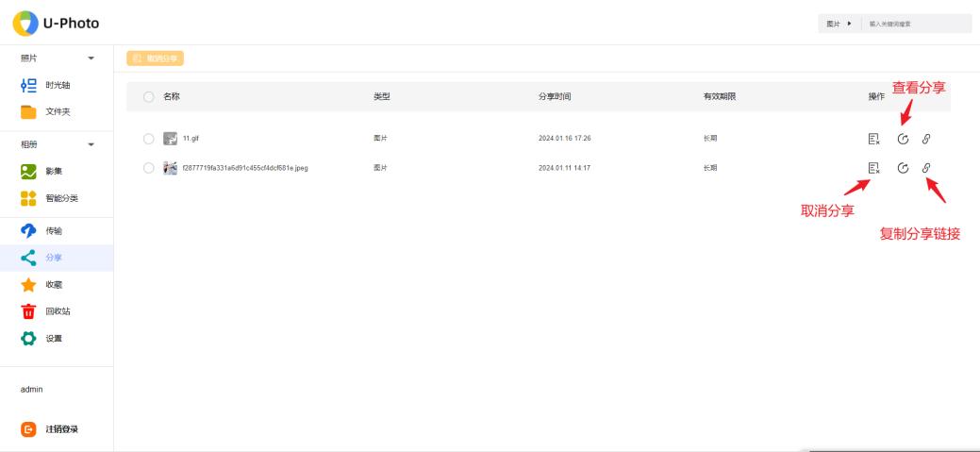Click the view share icon for 11.gif
Screen dimensions: 980x452
point(903,140)
